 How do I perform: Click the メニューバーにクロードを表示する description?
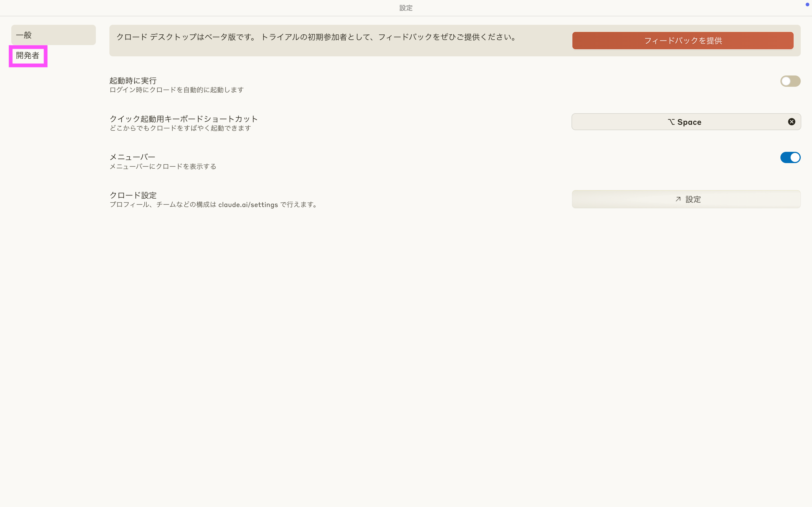(163, 166)
